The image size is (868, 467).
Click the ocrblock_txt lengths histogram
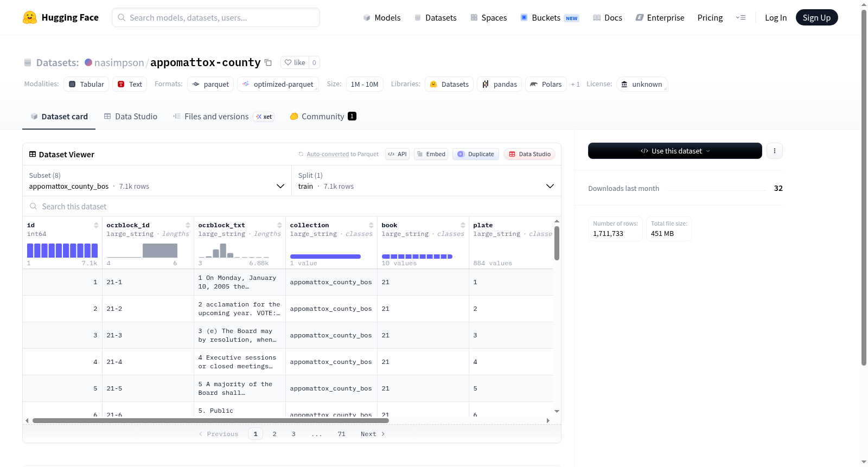(233, 250)
